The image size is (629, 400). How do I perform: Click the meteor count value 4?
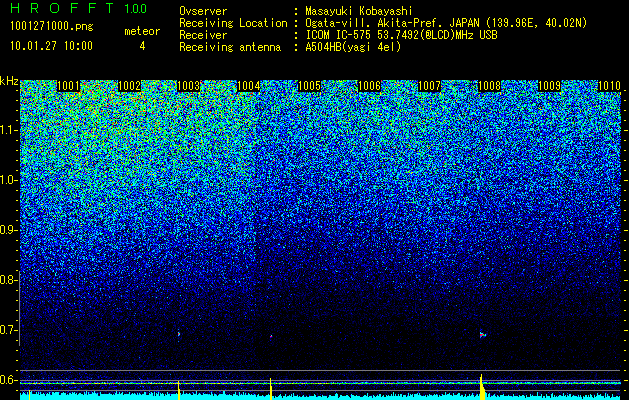tap(142, 46)
